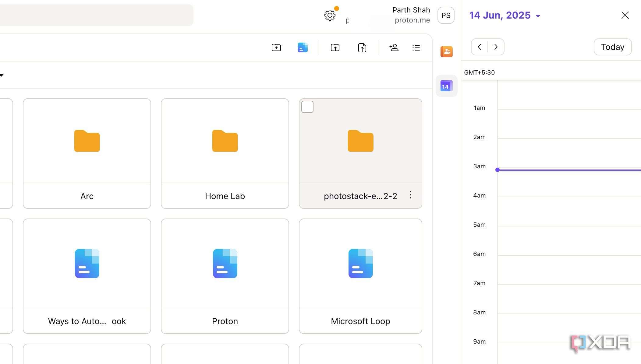The height and width of the screenshot is (364, 641).
Task: Click the Parth Shah account name
Action: [x=411, y=10]
